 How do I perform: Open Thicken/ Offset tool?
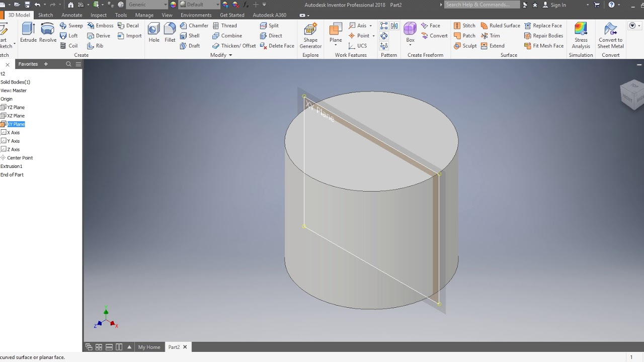tap(234, 46)
